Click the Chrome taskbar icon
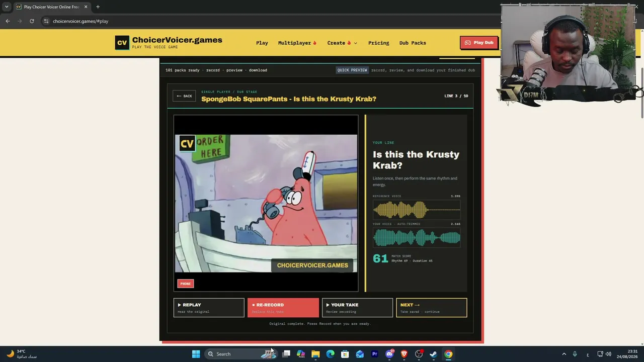Viewport: 644px width, 362px height. [x=448, y=354]
